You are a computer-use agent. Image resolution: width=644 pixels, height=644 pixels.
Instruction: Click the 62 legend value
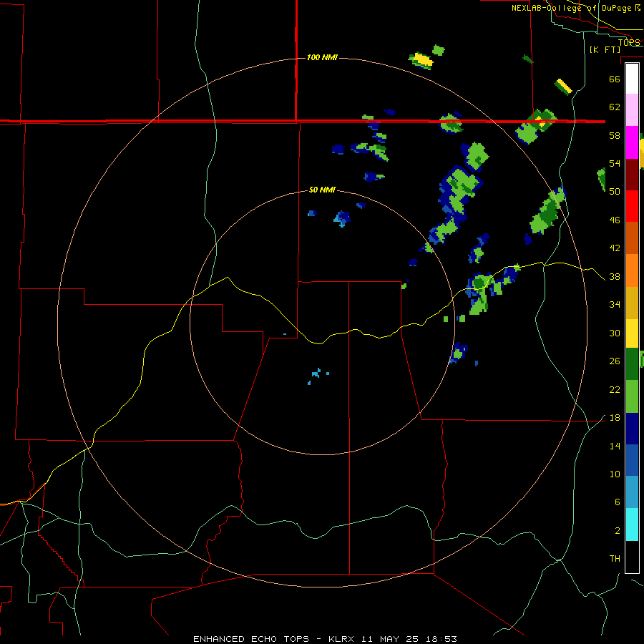tap(615, 107)
